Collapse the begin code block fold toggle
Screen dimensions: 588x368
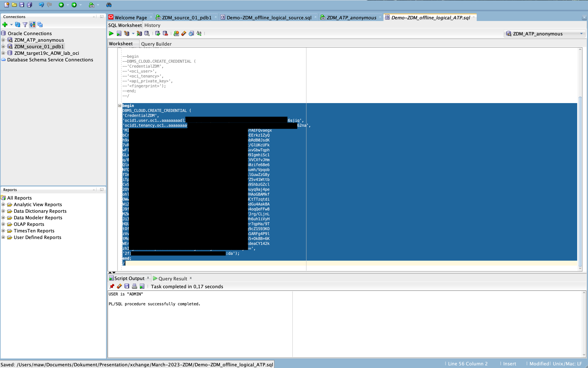point(120,106)
